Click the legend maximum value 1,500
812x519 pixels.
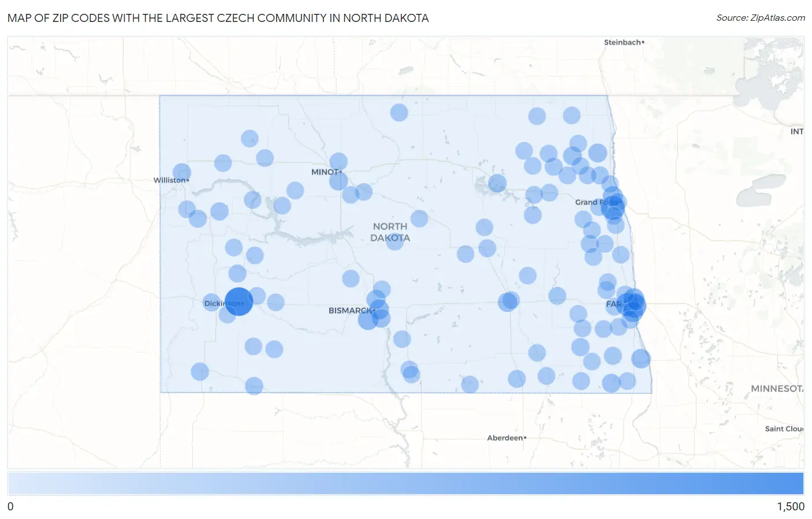point(791,506)
